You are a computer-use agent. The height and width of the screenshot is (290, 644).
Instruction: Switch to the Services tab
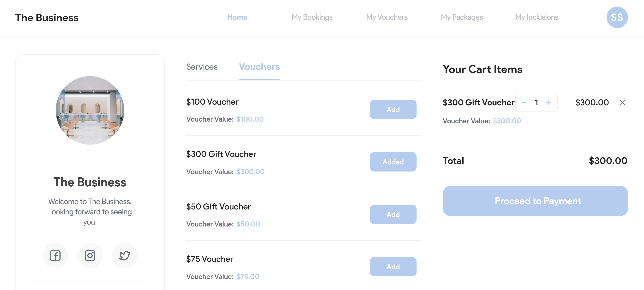(x=202, y=67)
